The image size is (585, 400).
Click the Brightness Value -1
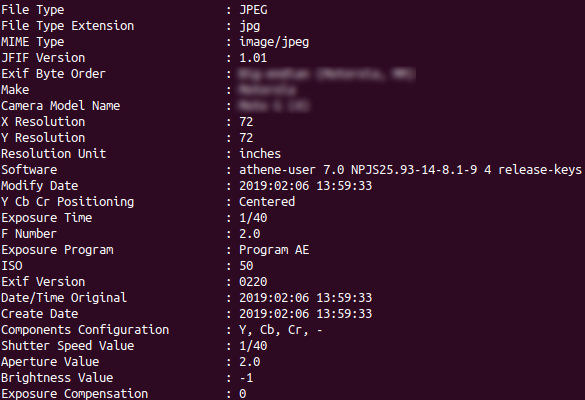click(246, 378)
